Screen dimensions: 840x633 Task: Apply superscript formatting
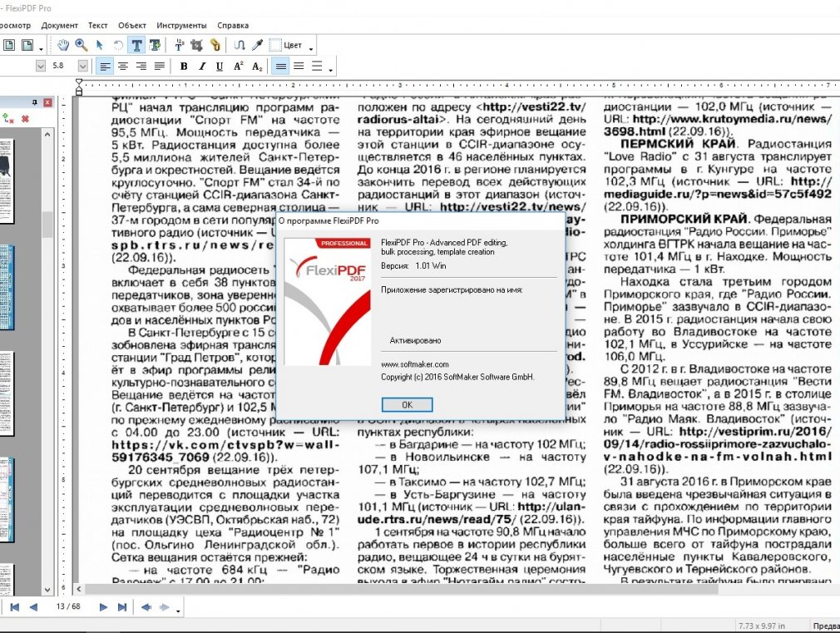click(x=239, y=67)
